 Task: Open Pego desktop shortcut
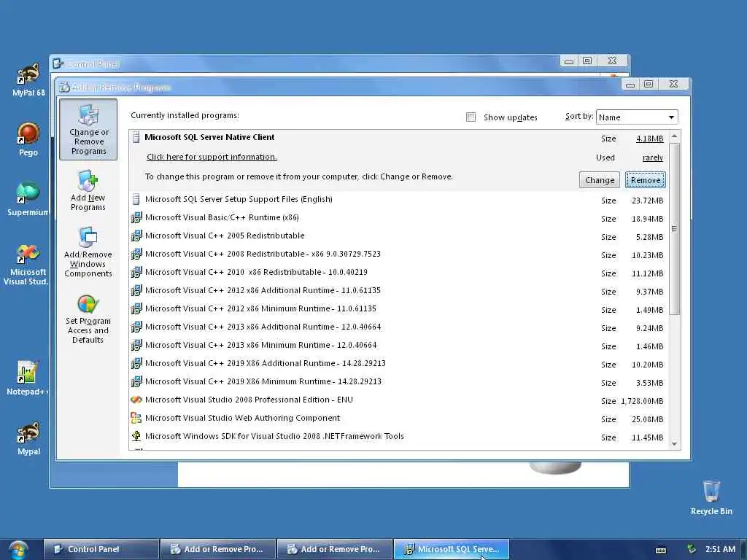click(x=28, y=139)
